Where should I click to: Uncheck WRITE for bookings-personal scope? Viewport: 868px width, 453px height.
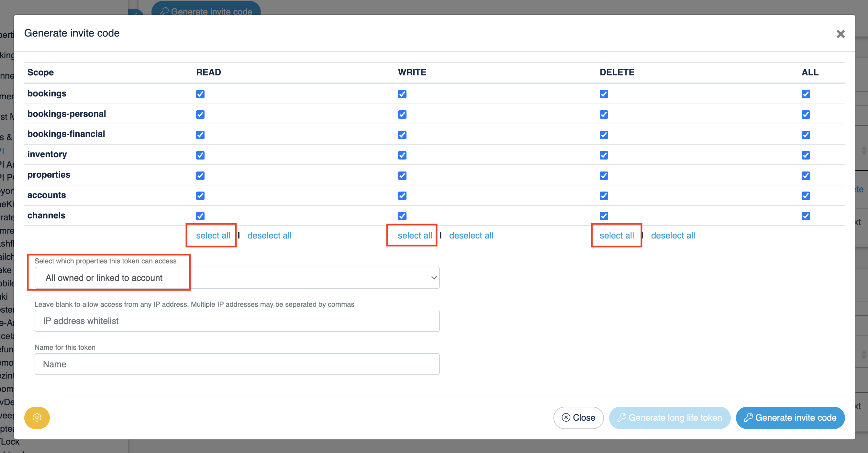(x=402, y=115)
